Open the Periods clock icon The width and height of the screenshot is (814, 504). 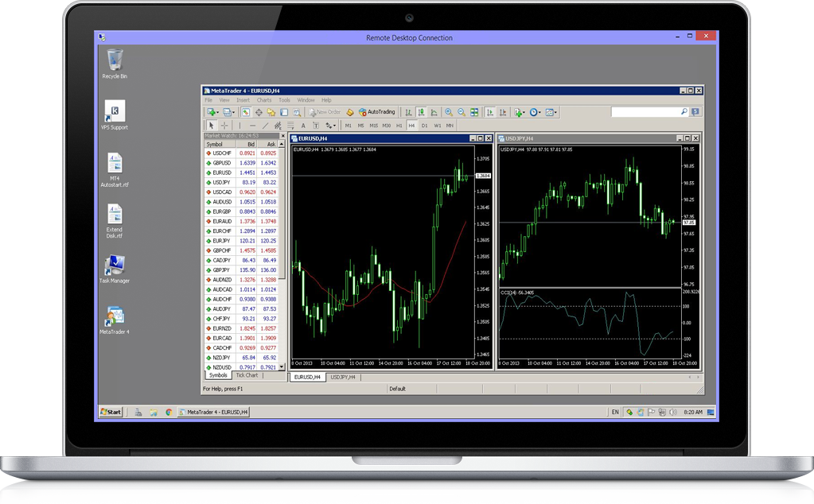click(533, 112)
